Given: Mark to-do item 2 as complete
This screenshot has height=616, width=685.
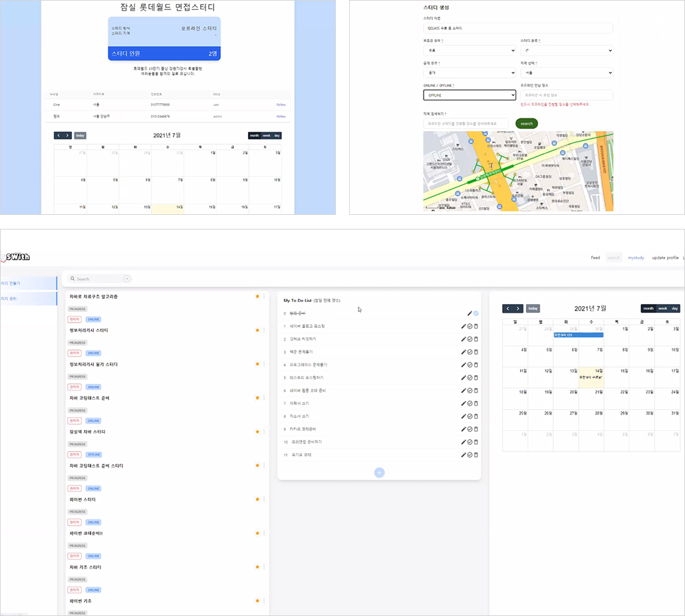Looking at the screenshot, I should coord(470,339).
